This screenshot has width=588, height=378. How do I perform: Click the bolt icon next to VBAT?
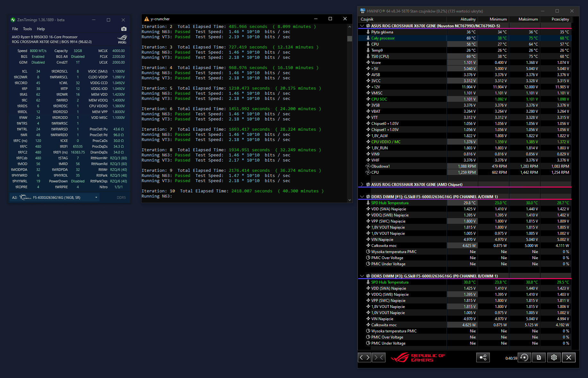click(x=368, y=111)
